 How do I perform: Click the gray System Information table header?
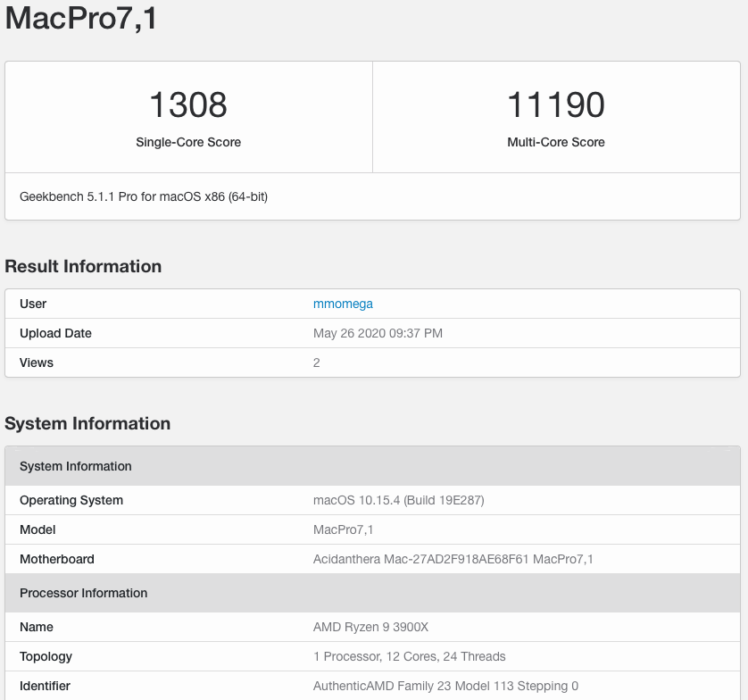372,466
